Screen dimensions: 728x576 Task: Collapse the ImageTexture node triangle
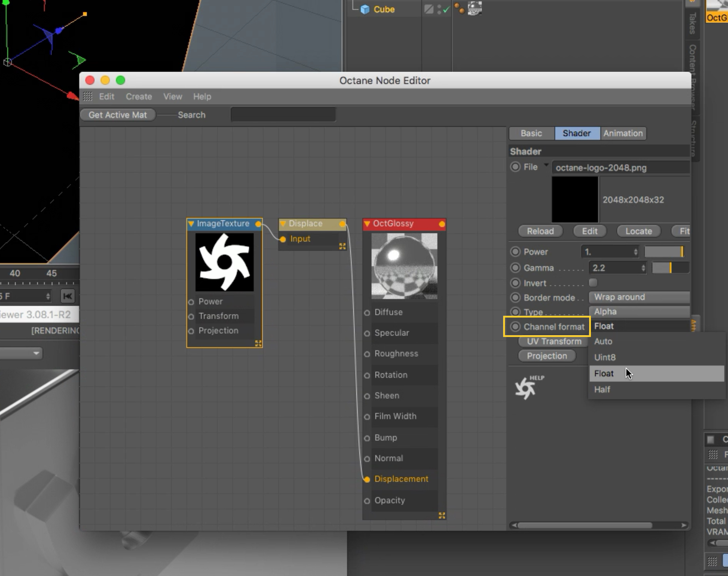191,224
